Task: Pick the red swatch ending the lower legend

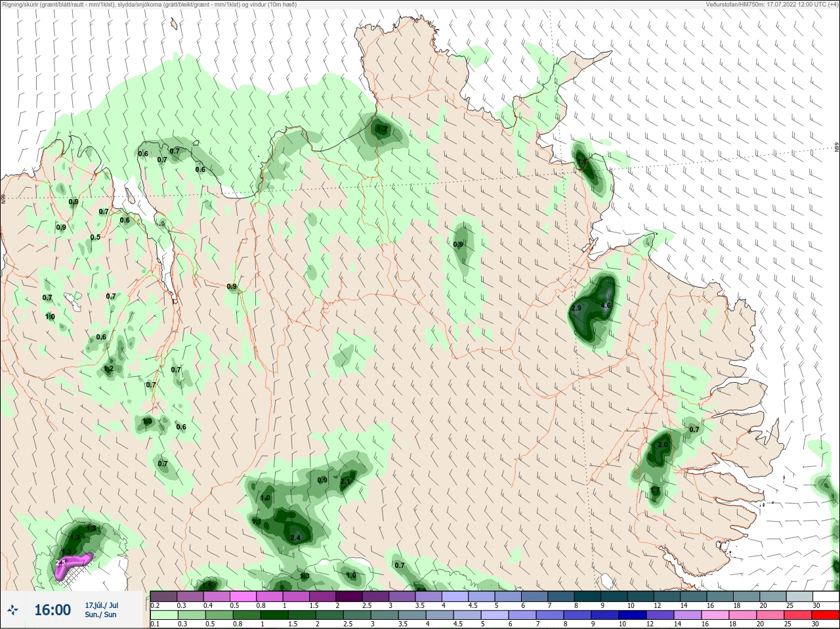Action: click(x=825, y=615)
